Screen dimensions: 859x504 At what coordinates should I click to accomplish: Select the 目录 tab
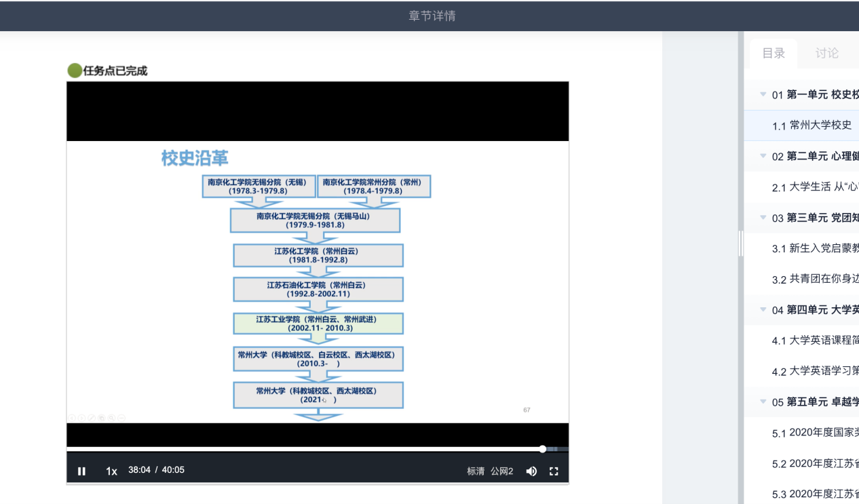(x=774, y=53)
